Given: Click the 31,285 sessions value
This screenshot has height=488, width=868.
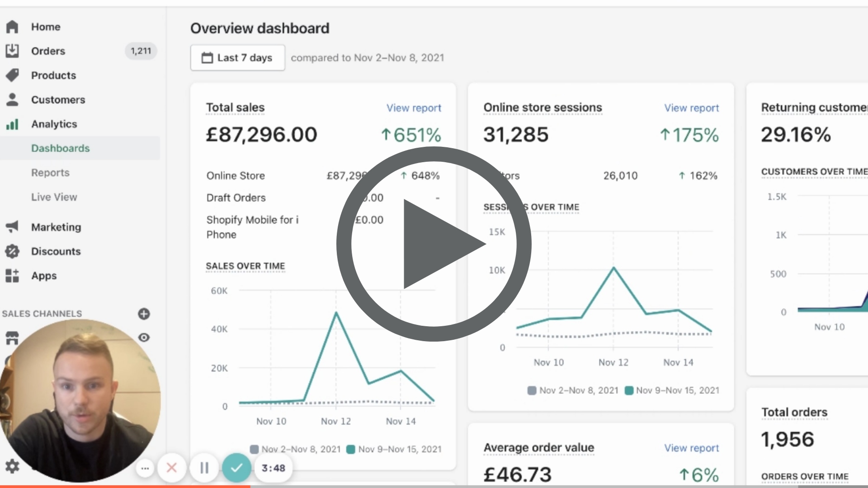Looking at the screenshot, I should pyautogui.click(x=516, y=135).
